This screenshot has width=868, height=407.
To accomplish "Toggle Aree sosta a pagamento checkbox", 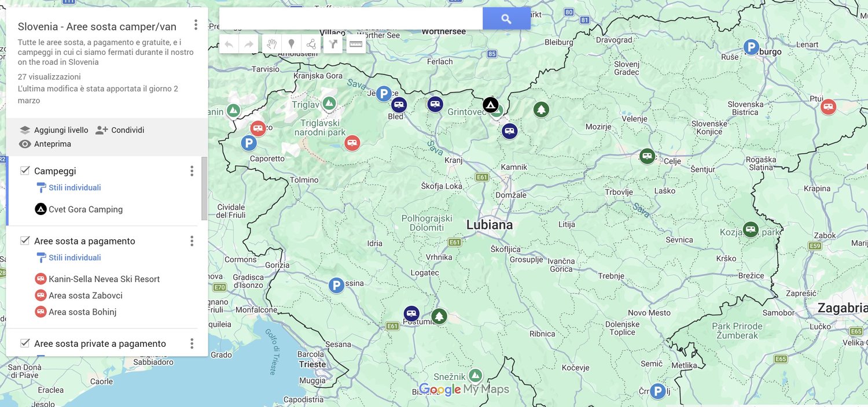I will coord(25,240).
